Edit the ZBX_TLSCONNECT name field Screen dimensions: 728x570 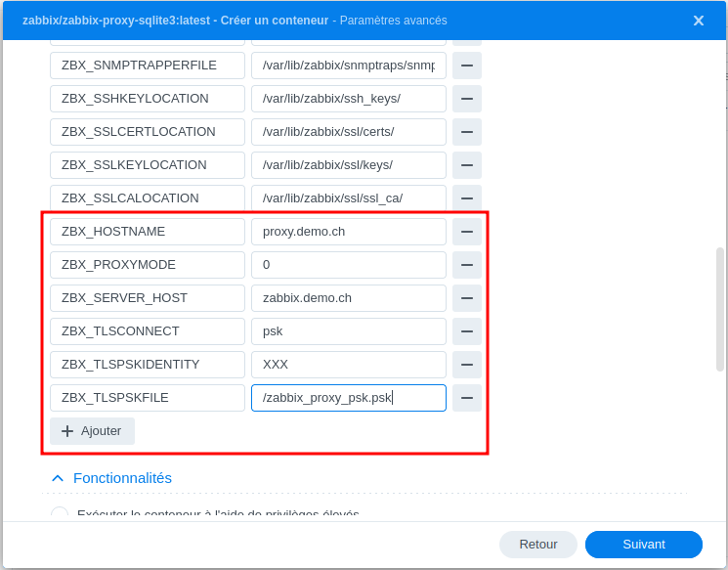click(x=148, y=331)
